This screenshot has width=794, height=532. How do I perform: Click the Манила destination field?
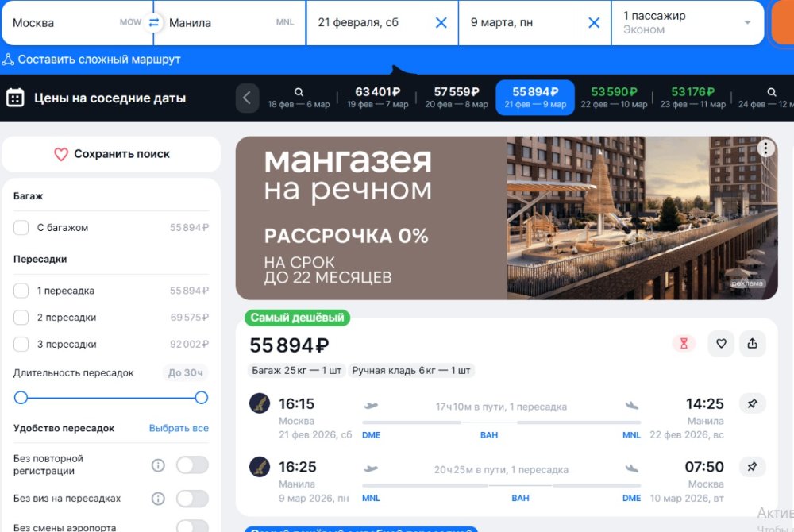pyautogui.click(x=230, y=23)
